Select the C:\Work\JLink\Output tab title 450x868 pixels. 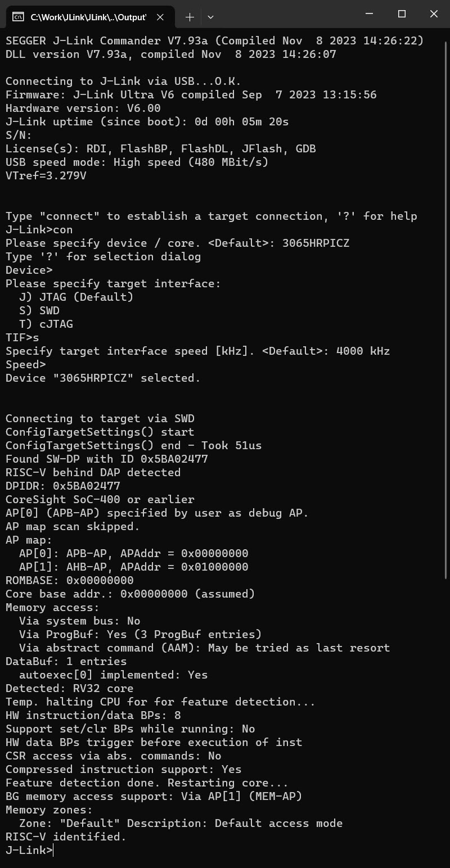click(x=88, y=17)
